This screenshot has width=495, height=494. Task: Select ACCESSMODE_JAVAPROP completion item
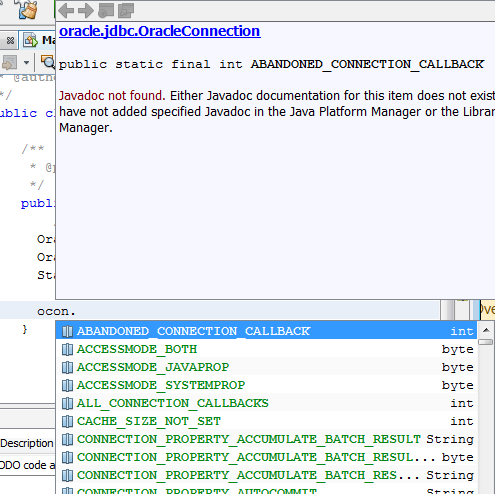tap(267, 367)
